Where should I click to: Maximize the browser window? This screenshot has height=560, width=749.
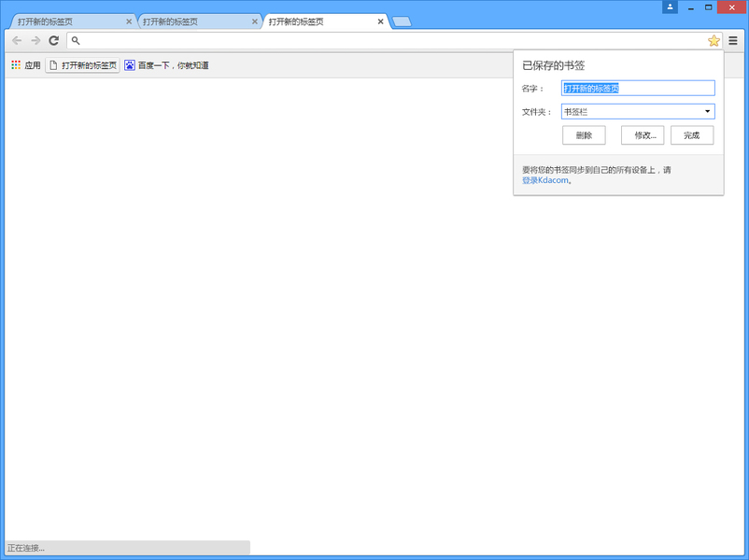(x=709, y=7)
